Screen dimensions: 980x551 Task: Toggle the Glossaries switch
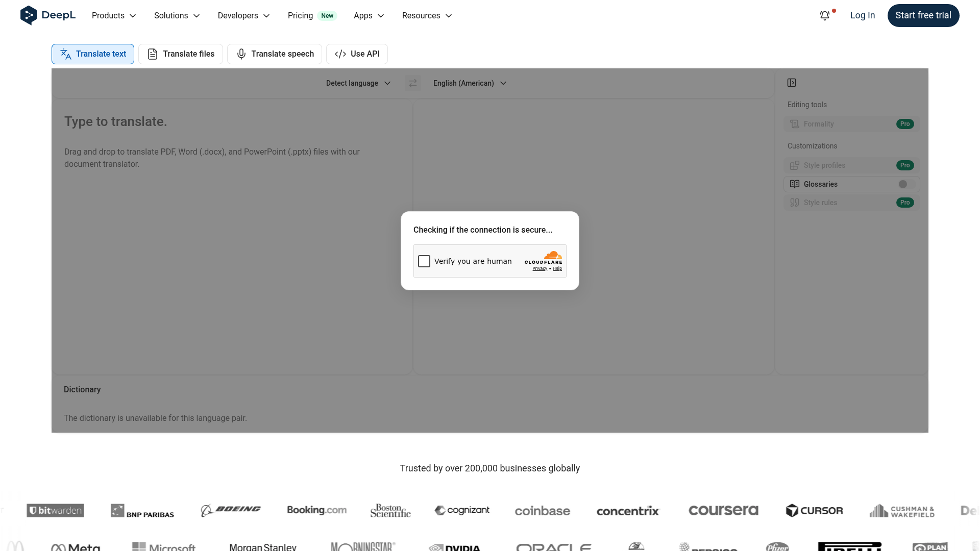click(x=906, y=184)
